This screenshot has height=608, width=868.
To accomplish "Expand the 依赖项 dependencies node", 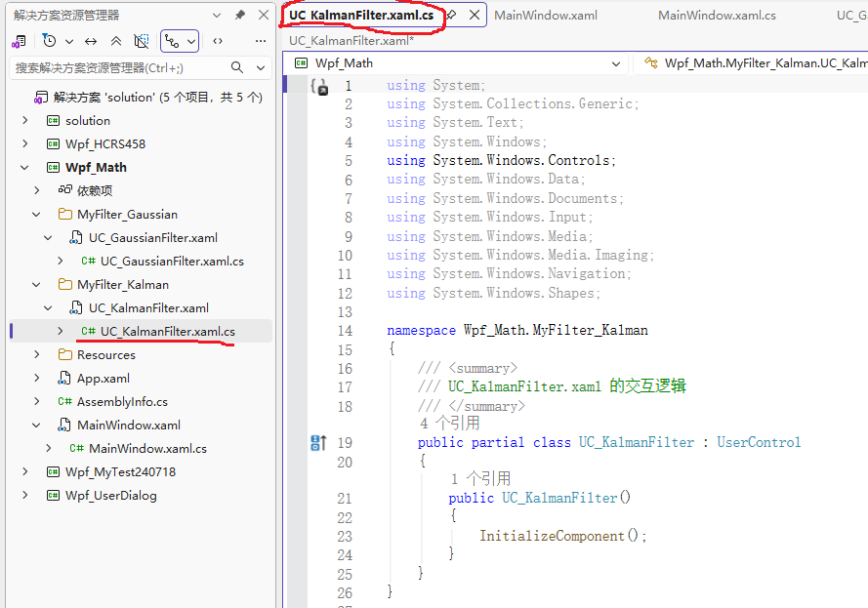I will [36, 190].
